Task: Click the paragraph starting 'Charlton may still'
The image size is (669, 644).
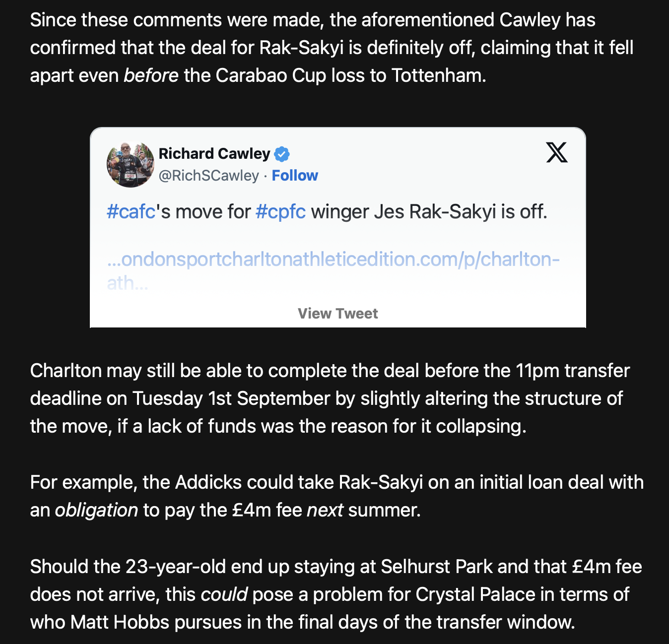Action: (330, 398)
